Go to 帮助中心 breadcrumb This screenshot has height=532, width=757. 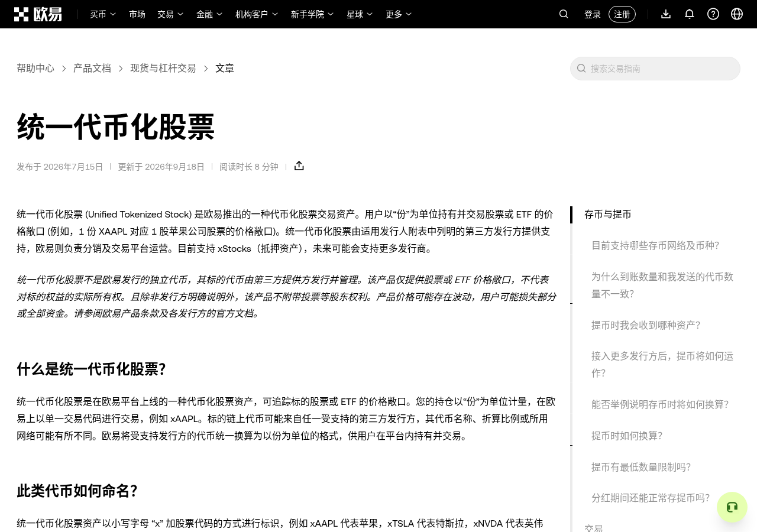pos(35,68)
